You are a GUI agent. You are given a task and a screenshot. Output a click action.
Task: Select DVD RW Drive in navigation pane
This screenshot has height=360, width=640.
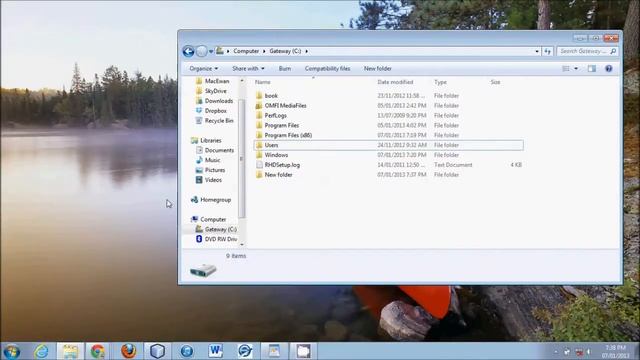[x=221, y=239]
